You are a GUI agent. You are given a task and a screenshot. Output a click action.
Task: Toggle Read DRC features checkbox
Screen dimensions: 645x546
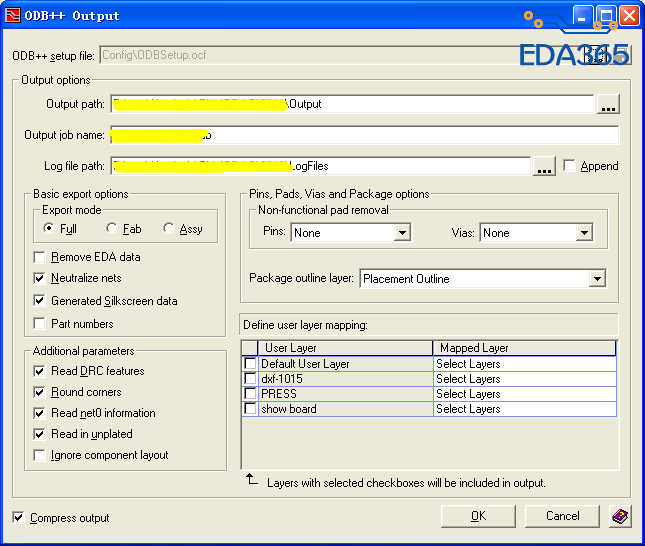(x=39, y=371)
